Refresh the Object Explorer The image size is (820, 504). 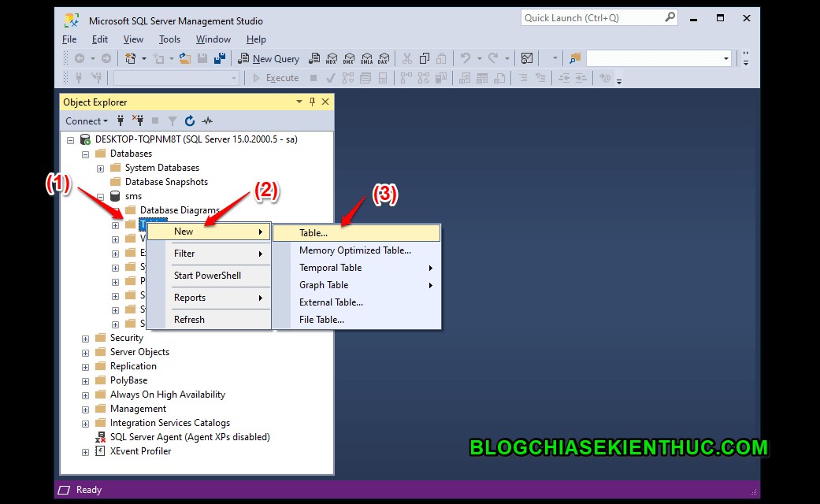[x=190, y=120]
